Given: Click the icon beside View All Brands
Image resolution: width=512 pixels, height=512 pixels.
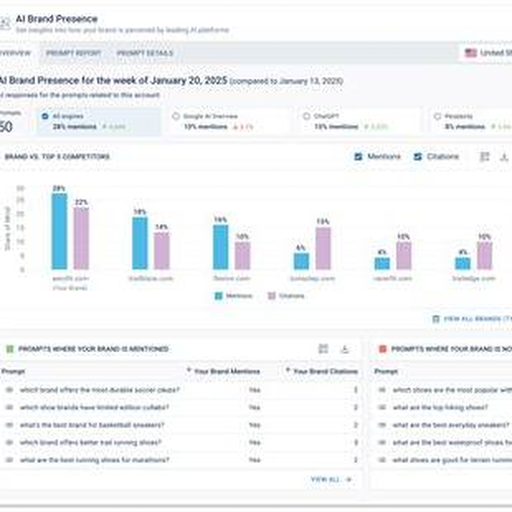Looking at the screenshot, I should [436, 319].
